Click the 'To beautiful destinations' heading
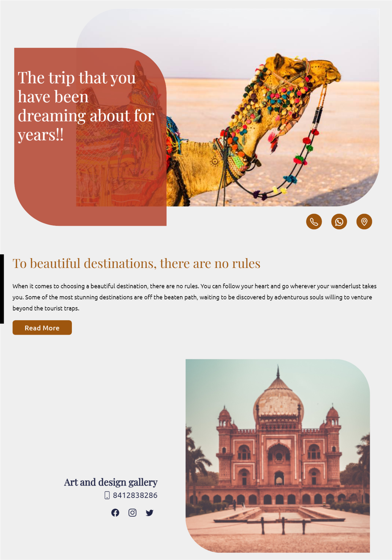Viewport: 392px width, 560px height. point(136,263)
